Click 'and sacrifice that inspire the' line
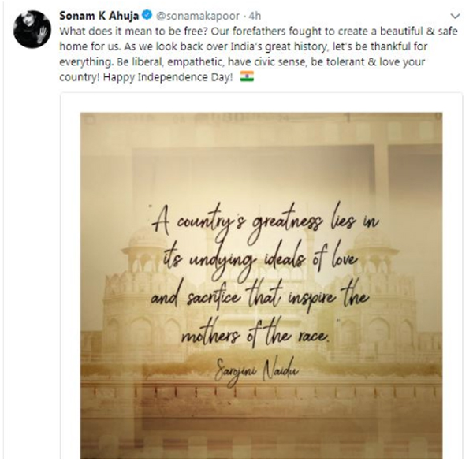This screenshot has height=476, width=473. (x=260, y=298)
